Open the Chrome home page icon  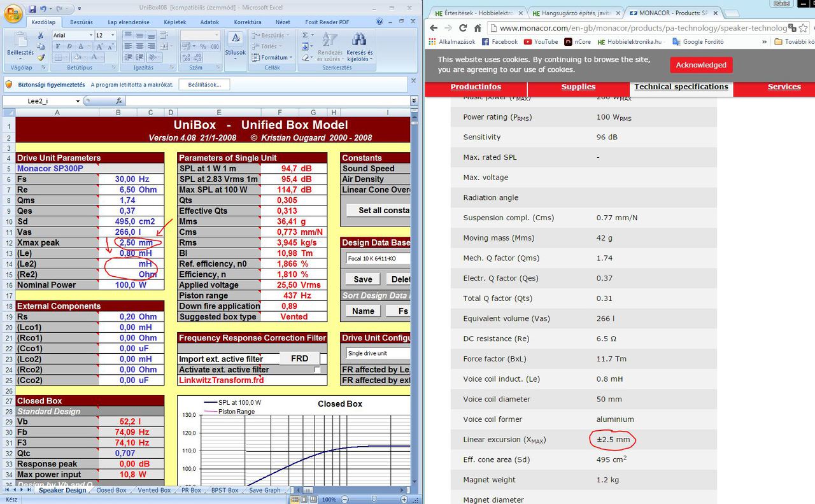(x=478, y=28)
